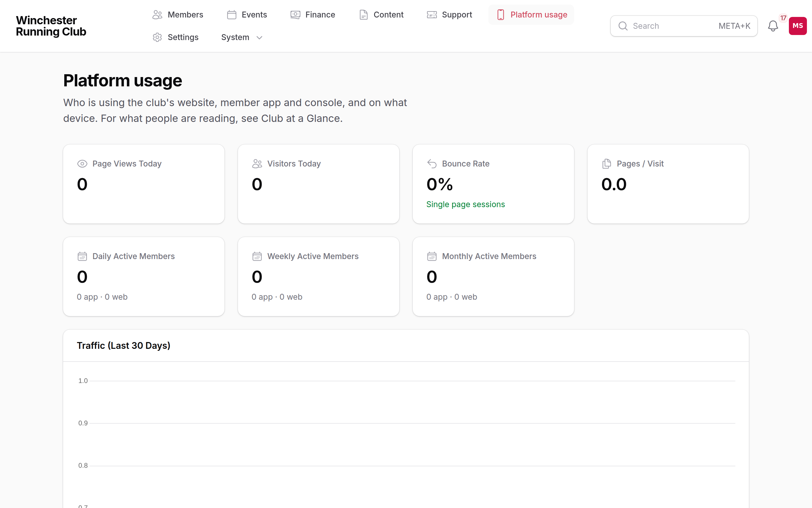Click the Settings gear icon
Image resolution: width=812 pixels, height=508 pixels.
157,37
